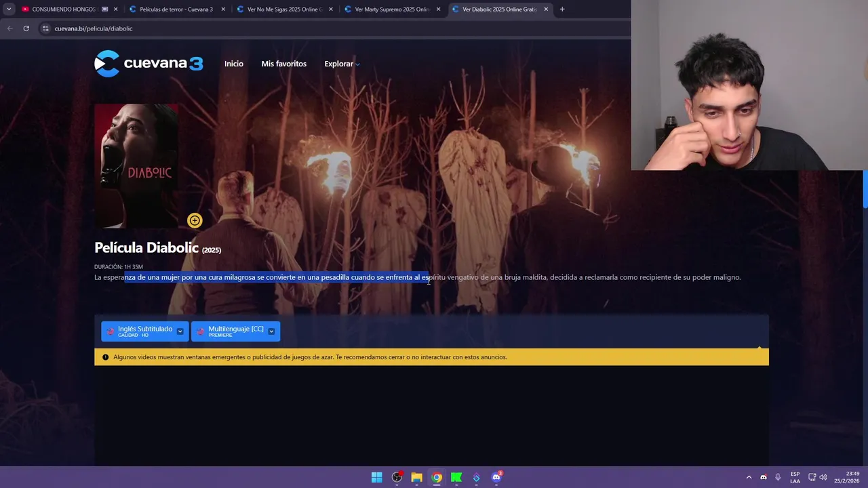Expand the Multilenguaje [CC] dropdown arrow
The height and width of the screenshot is (488, 868).
click(x=271, y=331)
